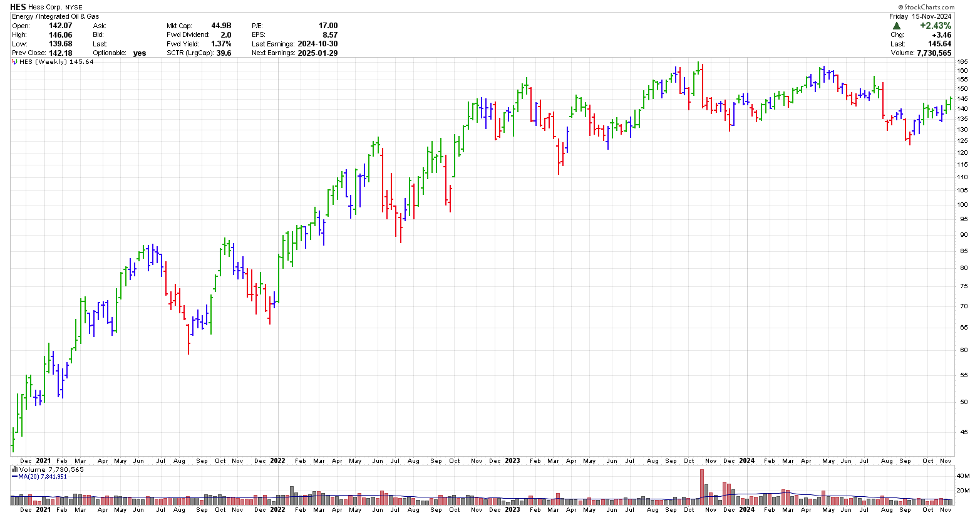
Task: Click the Optionable: field label
Action: (x=110, y=53)
